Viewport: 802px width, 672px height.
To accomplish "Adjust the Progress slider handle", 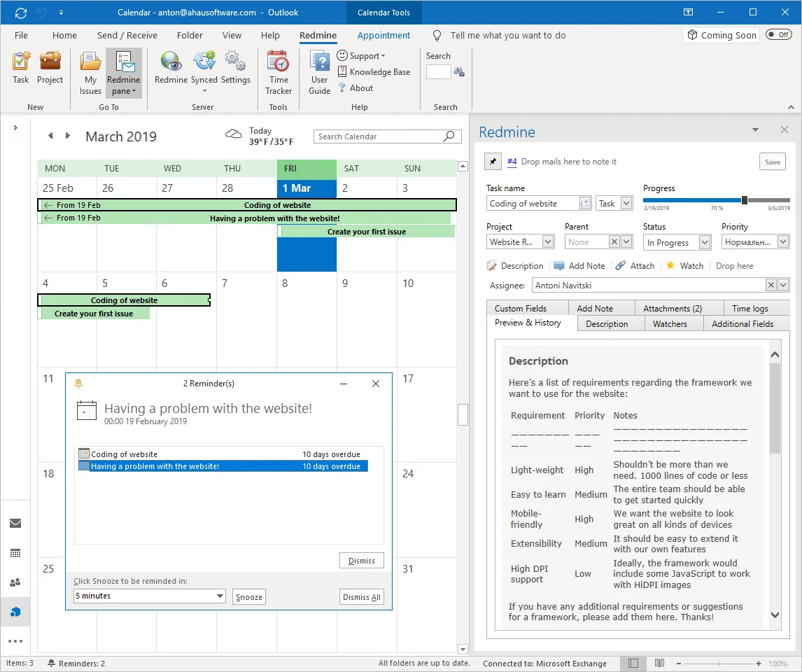I will coord(744,200).
